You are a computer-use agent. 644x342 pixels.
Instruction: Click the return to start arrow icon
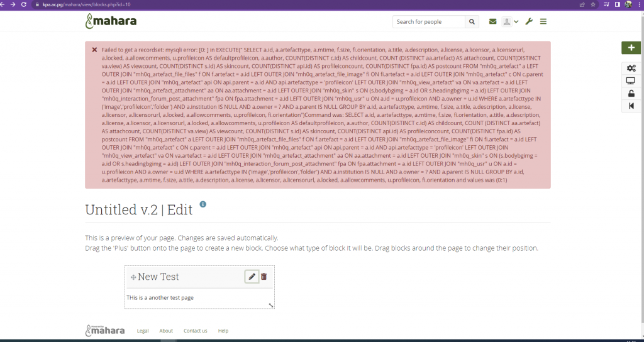(x=631, y=106)
